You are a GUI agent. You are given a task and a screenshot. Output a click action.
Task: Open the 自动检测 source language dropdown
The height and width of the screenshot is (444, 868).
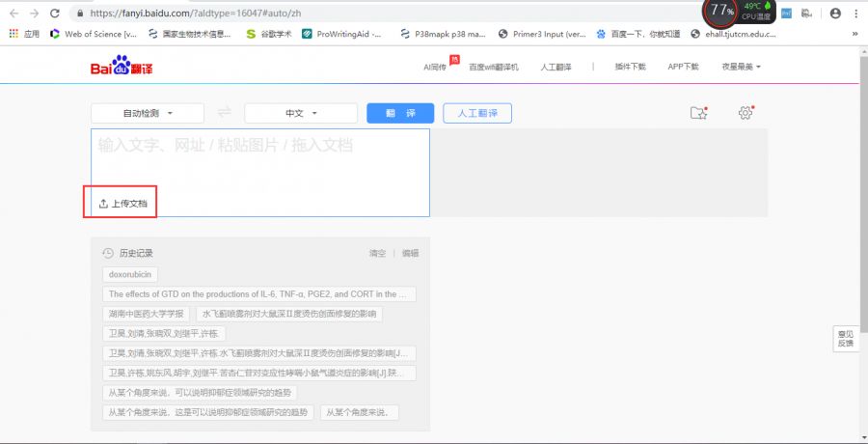click(x=148, y=113)
